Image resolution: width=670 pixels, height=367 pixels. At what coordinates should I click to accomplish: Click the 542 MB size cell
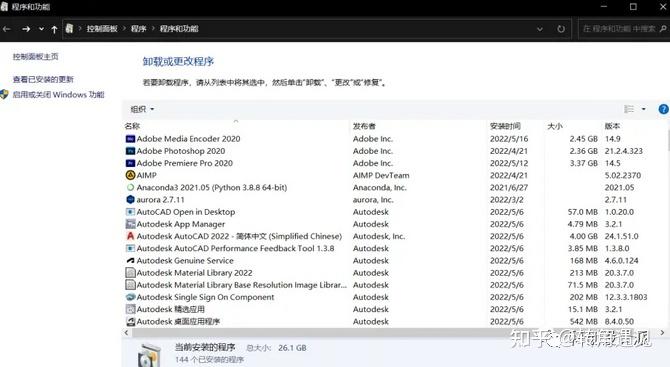pos(583,321)
